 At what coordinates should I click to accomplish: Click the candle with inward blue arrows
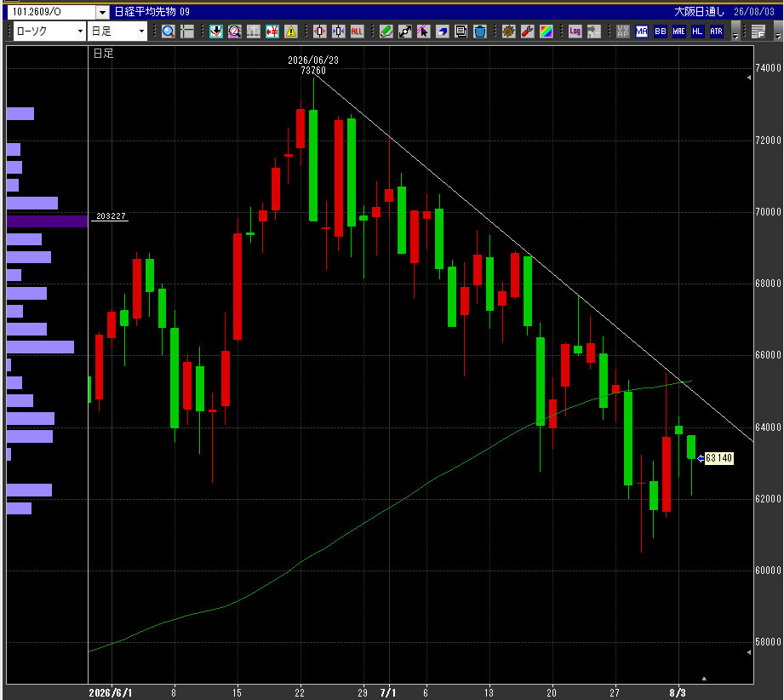tap(339, 32)
